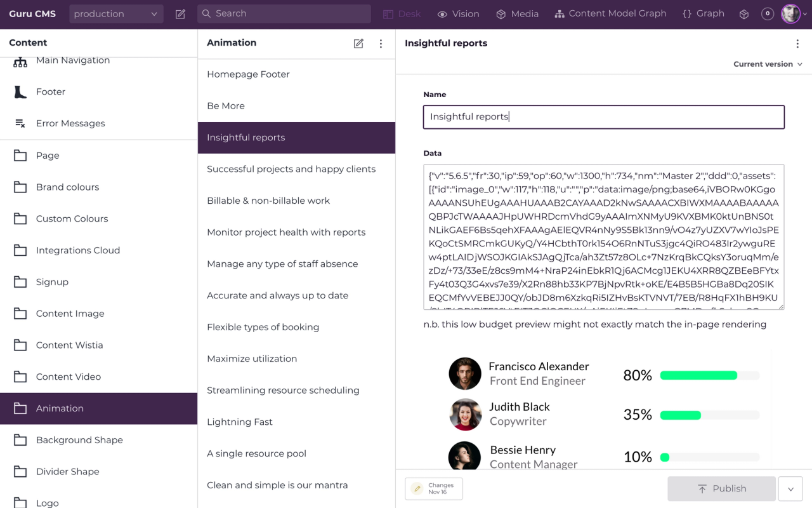
Task: Open the three-dot menu beside Animation
Action: tap(381, 43)
